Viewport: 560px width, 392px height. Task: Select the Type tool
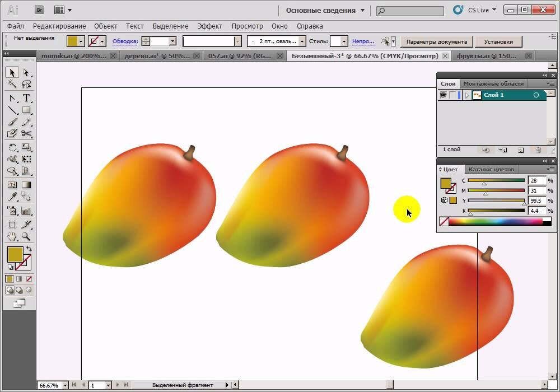(x=26, y=98)
